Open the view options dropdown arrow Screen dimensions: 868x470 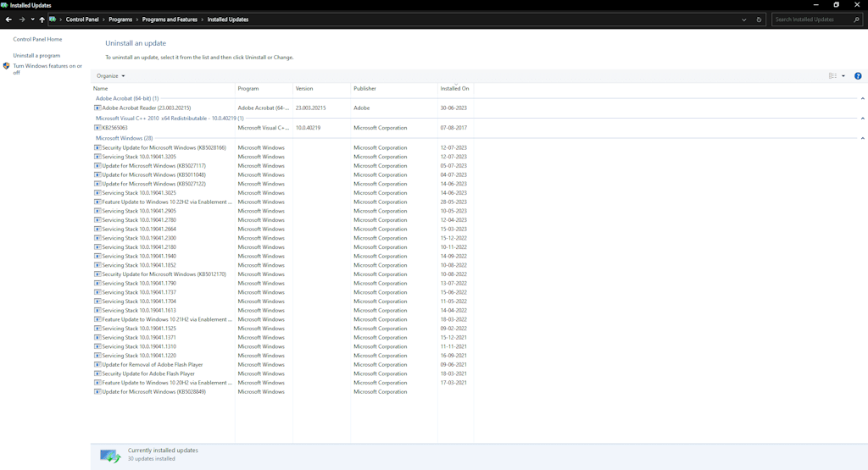tap(843, 75)
